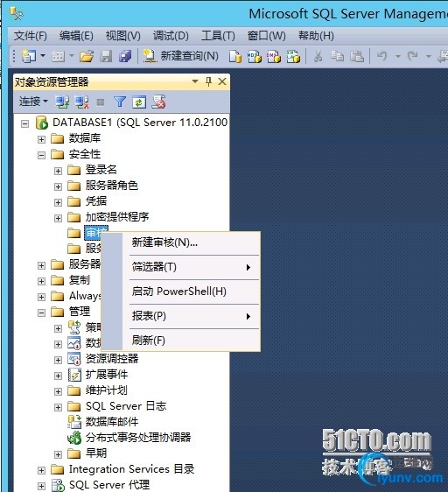The height and width of the screenshot is (492, 448).
Task: Click the Stop square icon in Object Explorer
Action: pos(101,102)
